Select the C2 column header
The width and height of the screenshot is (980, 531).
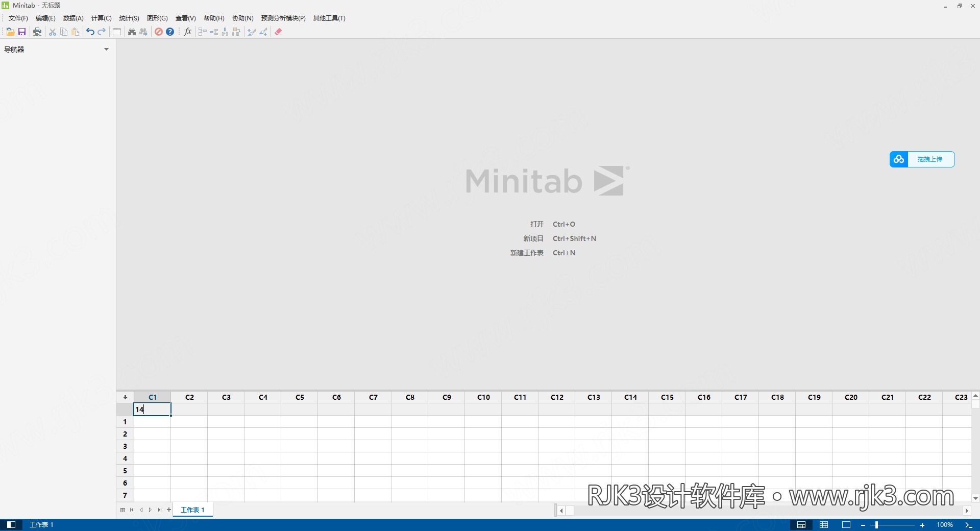(x=189, y=397)
